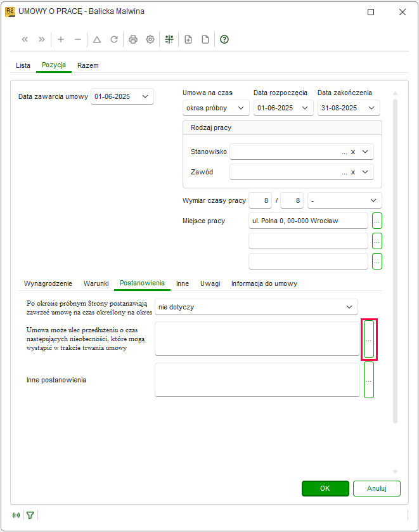Open the Warunki tab
This screenshot has height=532, width=419.
pyautogui.click(x=96, y=283)
